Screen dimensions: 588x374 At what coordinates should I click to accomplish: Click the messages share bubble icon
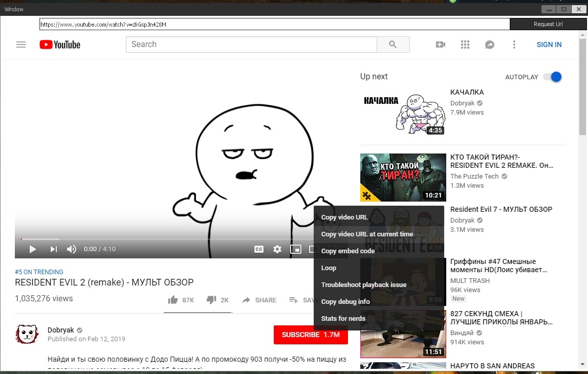coord(489,45)
